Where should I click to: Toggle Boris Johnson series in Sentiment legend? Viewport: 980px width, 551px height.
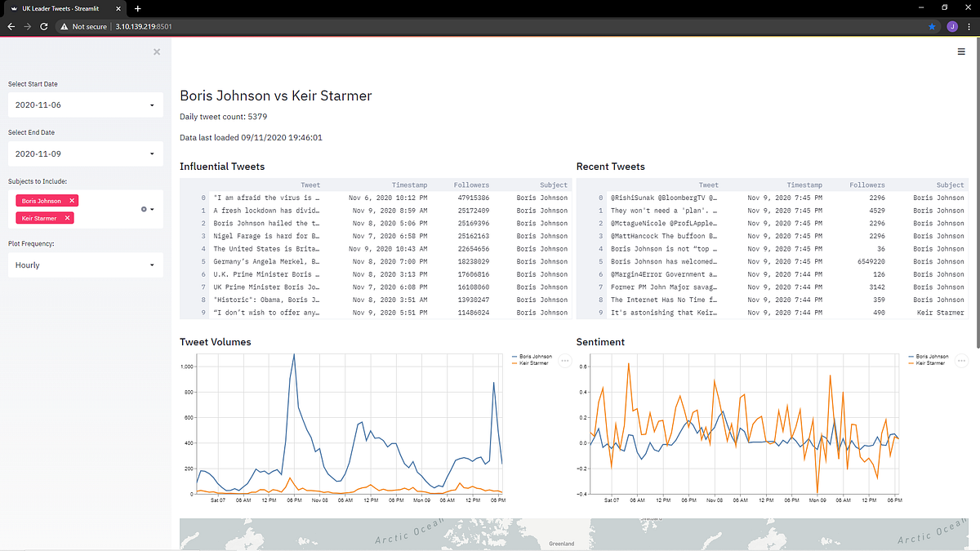(932, 356)
